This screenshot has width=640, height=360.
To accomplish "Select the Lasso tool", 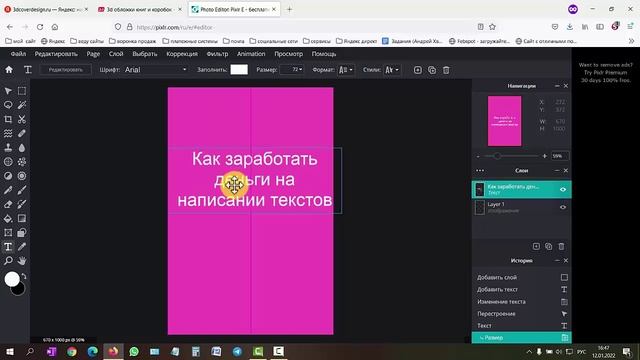I will coord(8,105).
